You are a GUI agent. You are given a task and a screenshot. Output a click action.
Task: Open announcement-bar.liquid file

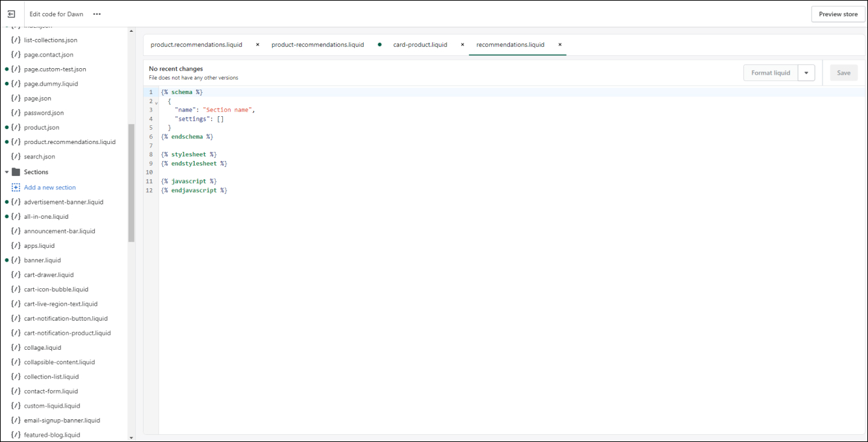click(60, 231)
